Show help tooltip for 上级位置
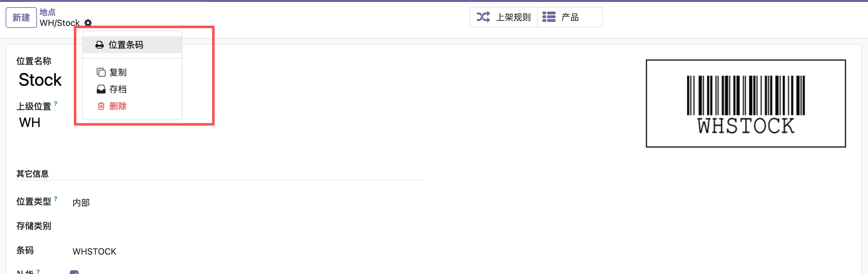The width and height of the screenshot is (868, 274). pos(56,104)
